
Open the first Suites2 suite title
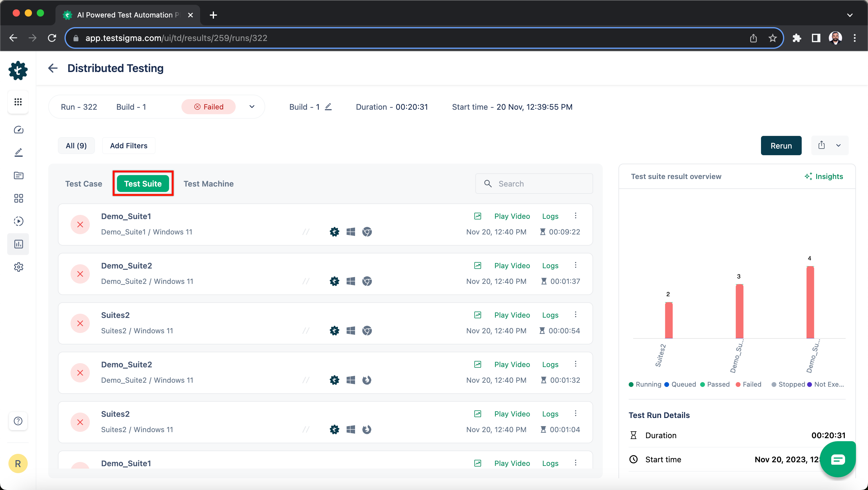pyautogui.click(x=115, y=315)
